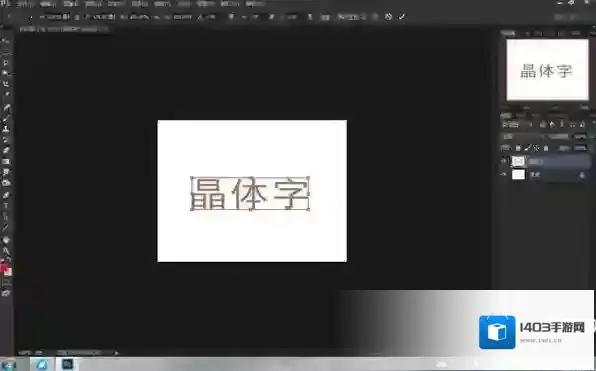Open the File menu

click(24, 4)
